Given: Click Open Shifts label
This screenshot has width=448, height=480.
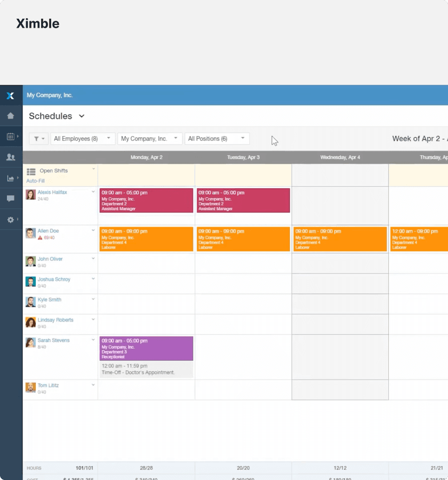Looking at the screenshot, I should [x=53, y=171].
